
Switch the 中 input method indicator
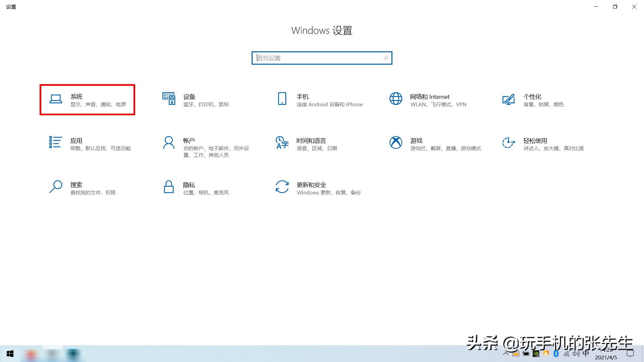(x=586, y=354)
